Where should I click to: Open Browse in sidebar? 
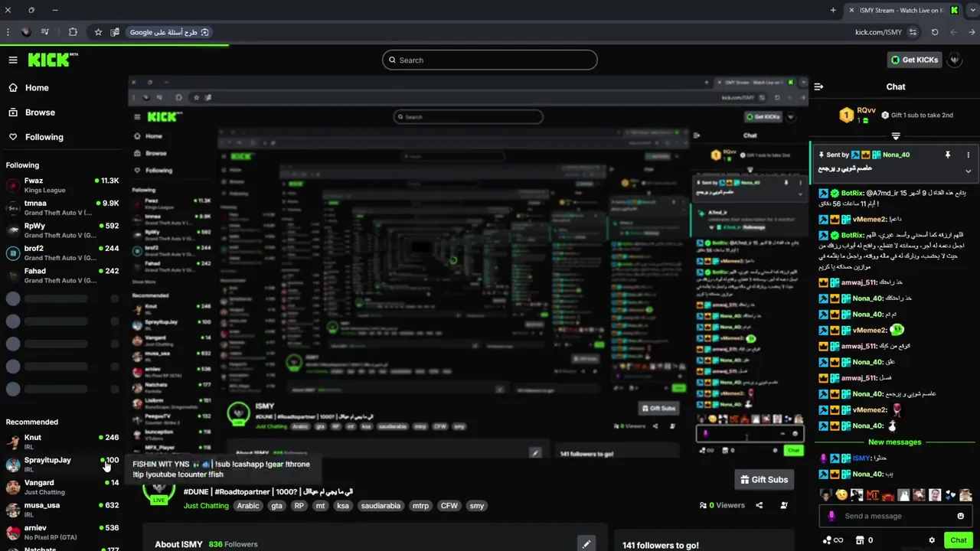point(31,112)
